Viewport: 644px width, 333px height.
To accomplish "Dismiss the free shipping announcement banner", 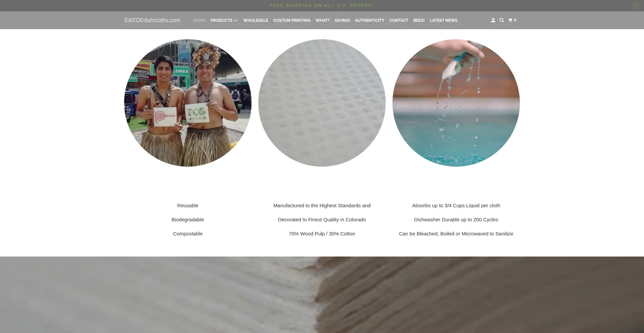I will click(636, 6).
